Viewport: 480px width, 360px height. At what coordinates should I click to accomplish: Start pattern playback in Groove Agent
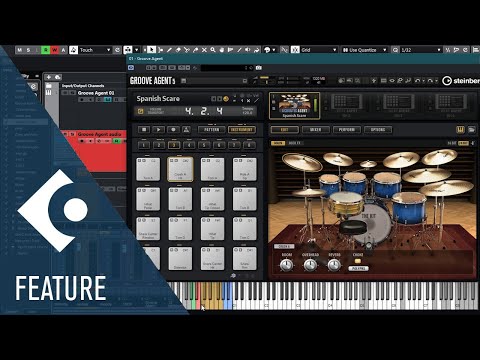coord(159,130)
